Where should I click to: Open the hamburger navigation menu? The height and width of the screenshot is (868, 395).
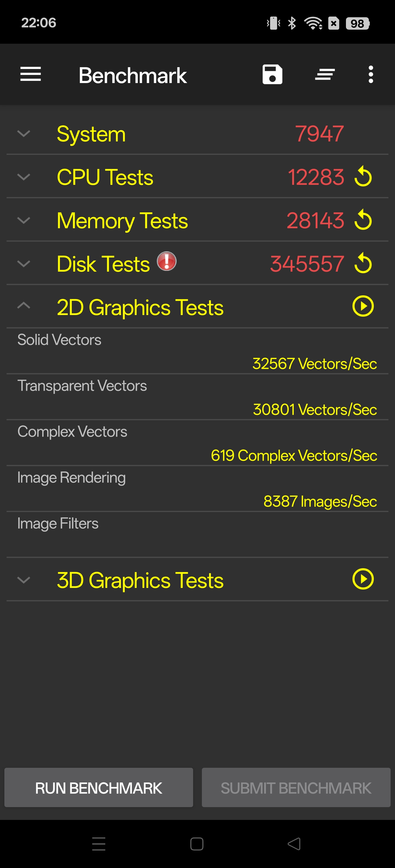click(30, 74)
